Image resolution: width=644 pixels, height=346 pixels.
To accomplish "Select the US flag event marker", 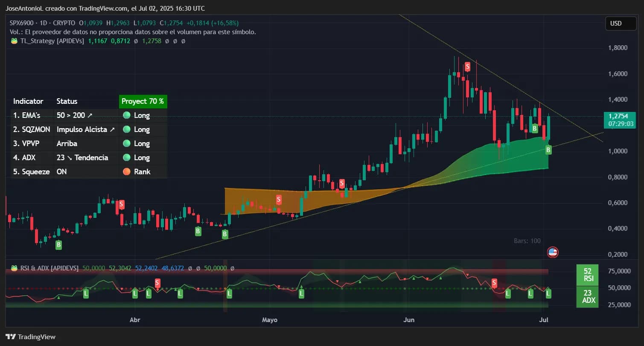I will point(553,252).
